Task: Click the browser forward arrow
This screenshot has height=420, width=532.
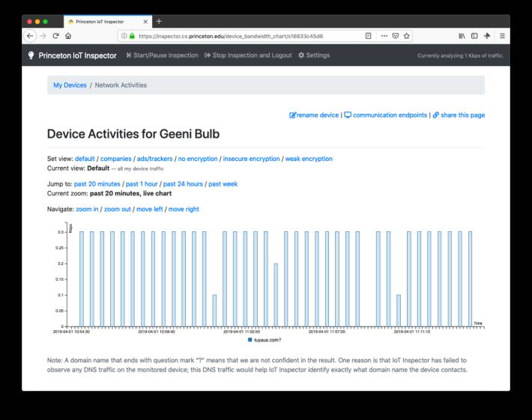Action: coord(43,36)
